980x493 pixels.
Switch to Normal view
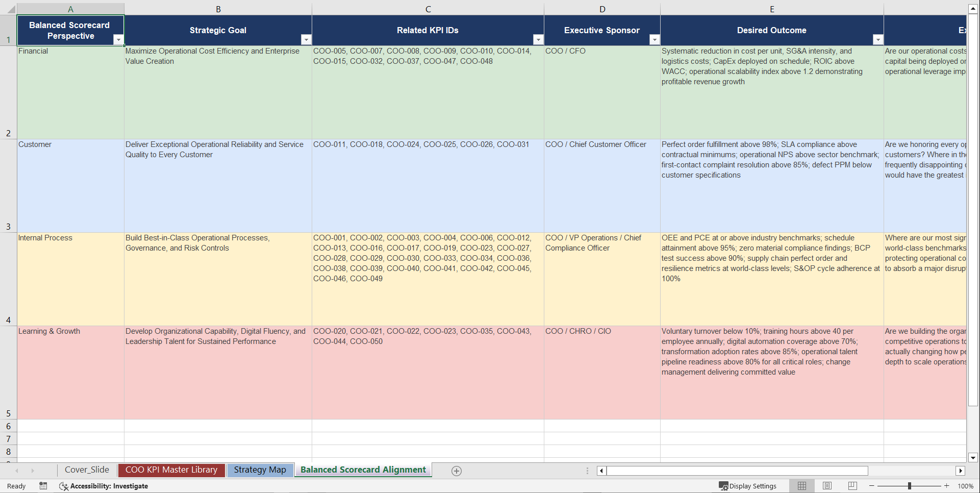tap(802, 486)
